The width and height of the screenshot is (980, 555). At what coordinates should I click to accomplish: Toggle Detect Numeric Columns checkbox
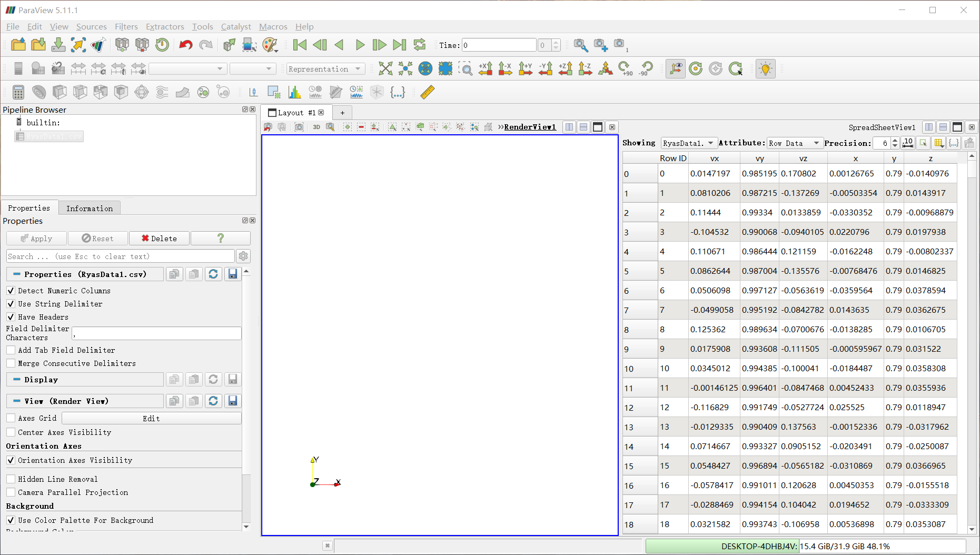click(x=11, y=291)
